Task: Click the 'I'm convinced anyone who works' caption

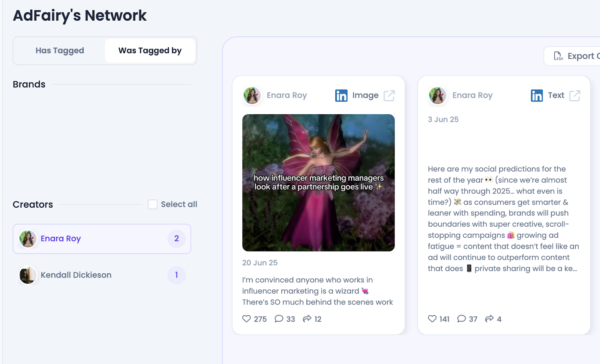Action: pos(318,291)
